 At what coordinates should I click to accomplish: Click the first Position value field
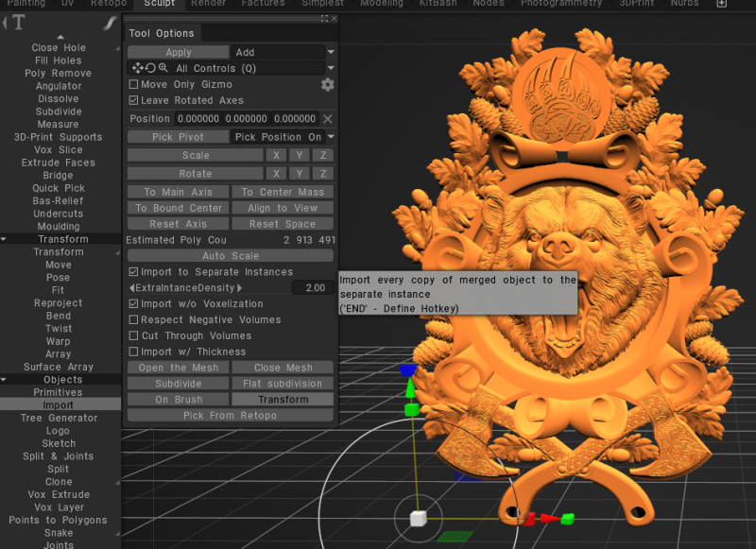pos(198,118)
